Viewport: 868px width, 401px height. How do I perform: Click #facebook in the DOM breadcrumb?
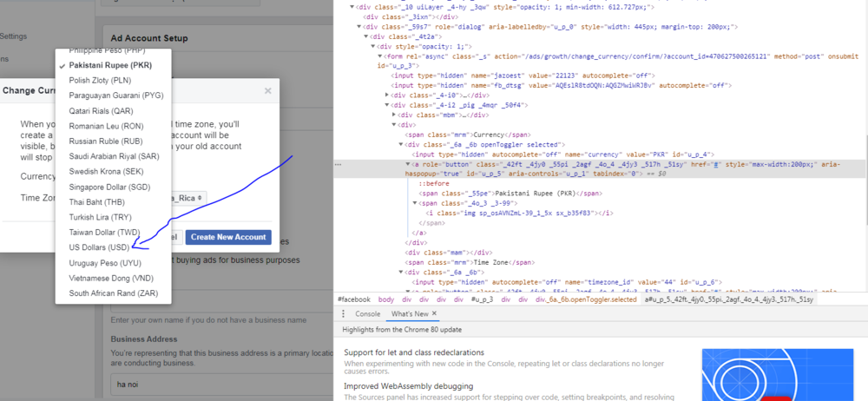tap(354, 299)
